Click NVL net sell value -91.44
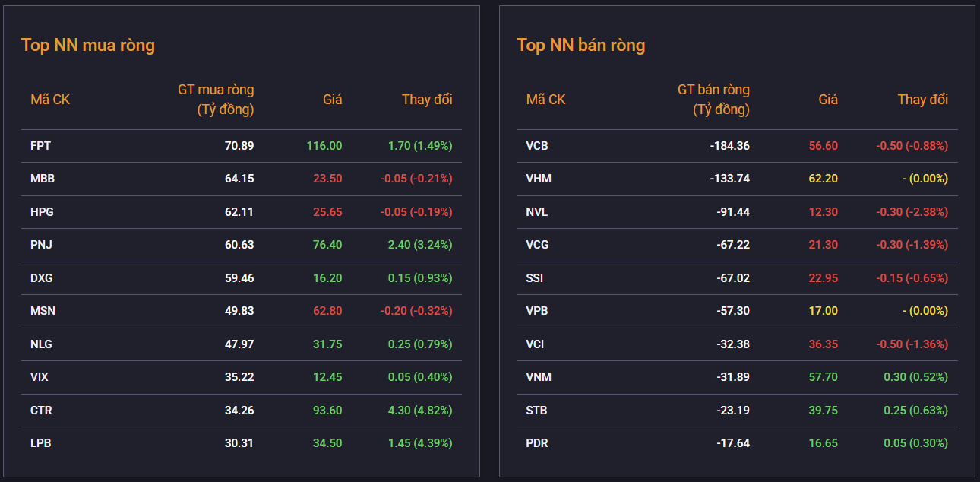 coord(733,212)
